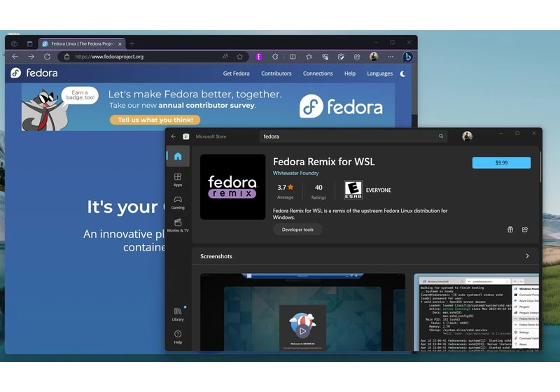Open the terminal screenshot thumbnail
Viewport: 560px width, 392px height.
pyautogui.click(x=477, y=312)
